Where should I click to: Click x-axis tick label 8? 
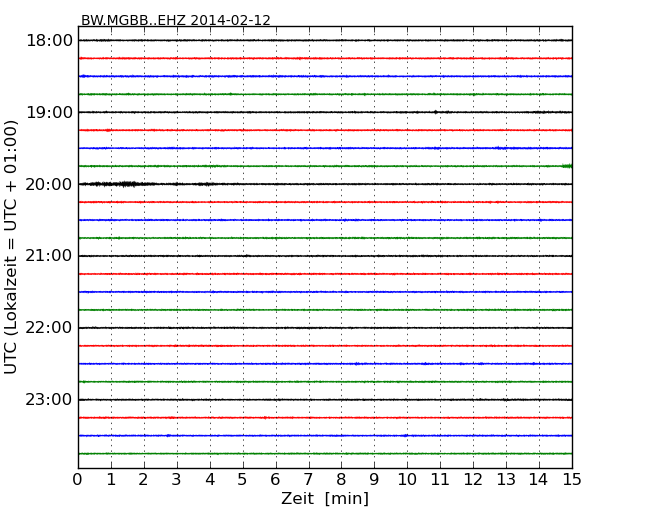point(342,480)
